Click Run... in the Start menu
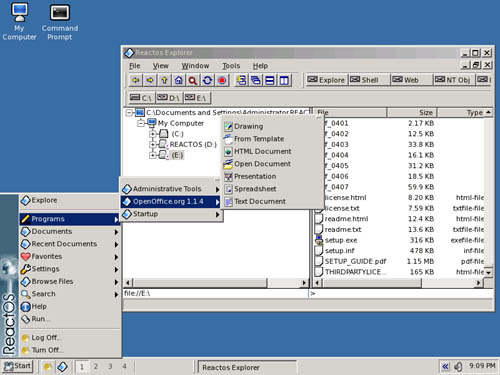500x375 pixels. (x=69, y=319)
